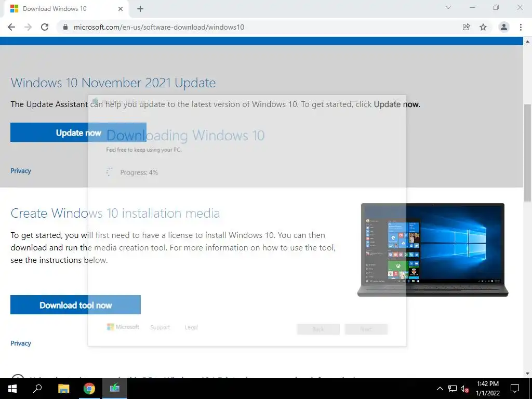Share this page using the share icon
532x399 pixels.
point(467,27)
